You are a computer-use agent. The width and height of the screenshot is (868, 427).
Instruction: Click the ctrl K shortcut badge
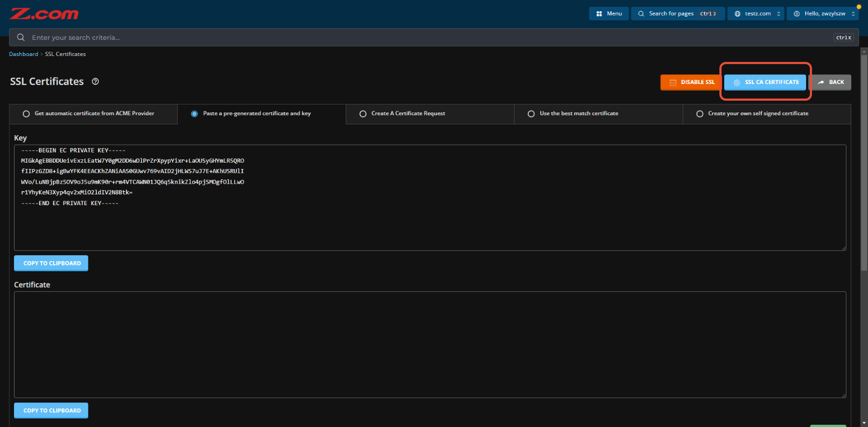(844, 38)
